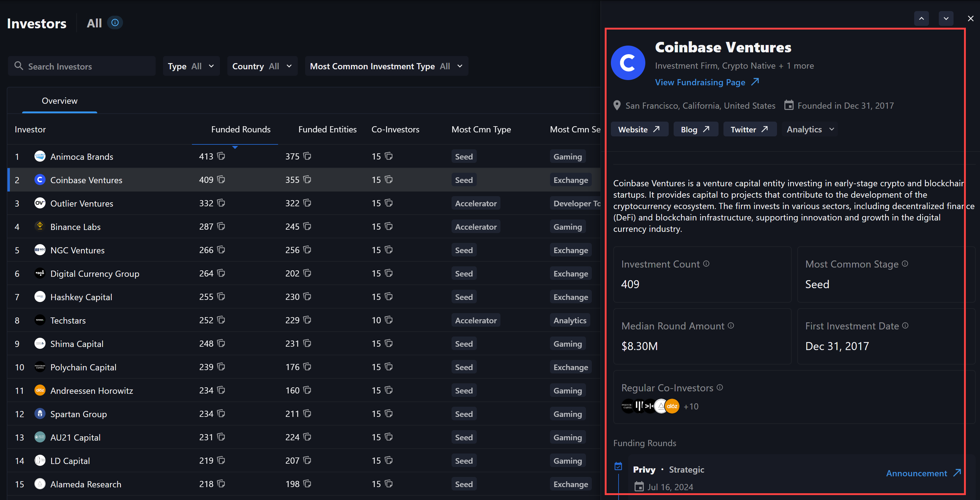Click the Search Investors field
This screenshot has width=980, height=500.
[x=82, y=66]
